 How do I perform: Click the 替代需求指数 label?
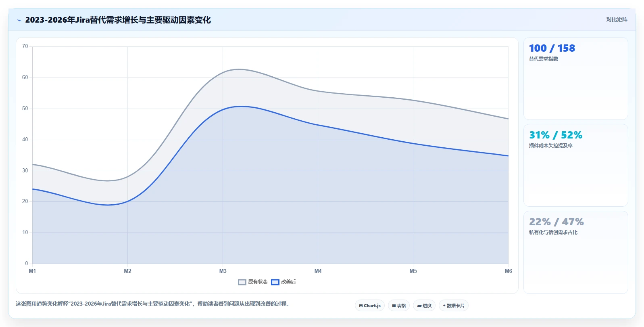544,59
